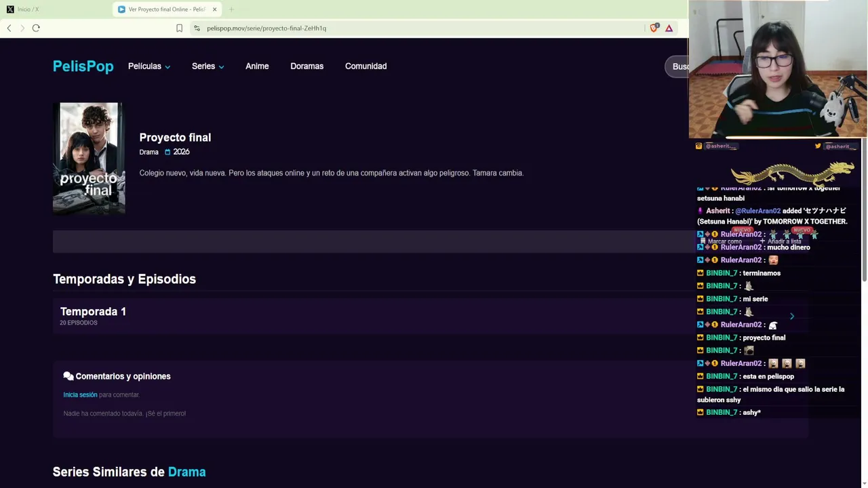Click the chat message 'ashy*'
The height and width of the screenshot is (488, 868).
tap(751, 413)
